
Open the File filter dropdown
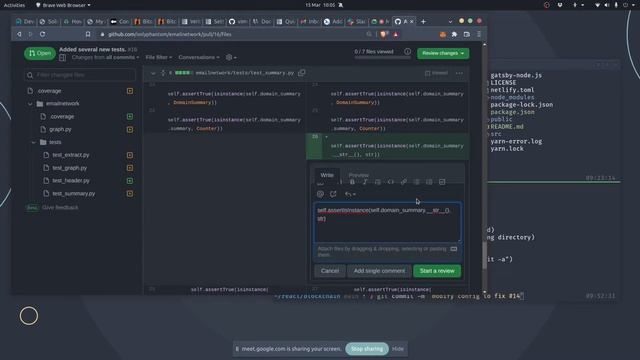pos(159,58)
